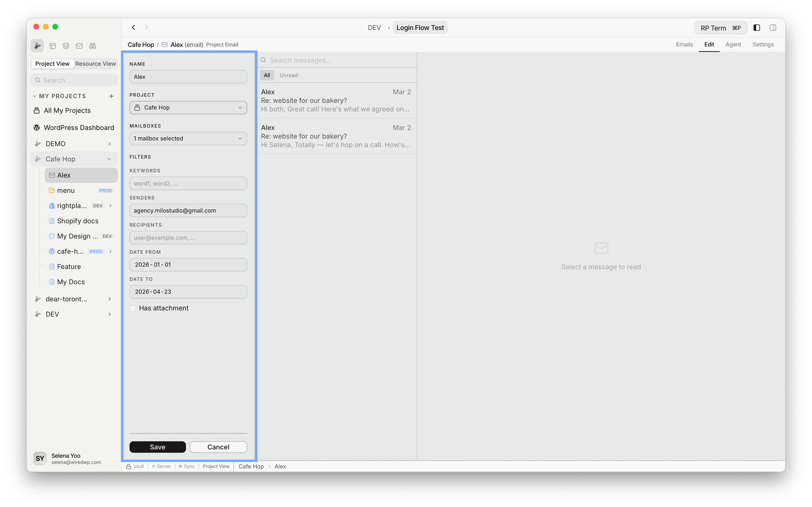Open the layers stack icon in sidebar toolbar
Viewport: 812px width, 507px height.
pos(66,46)
